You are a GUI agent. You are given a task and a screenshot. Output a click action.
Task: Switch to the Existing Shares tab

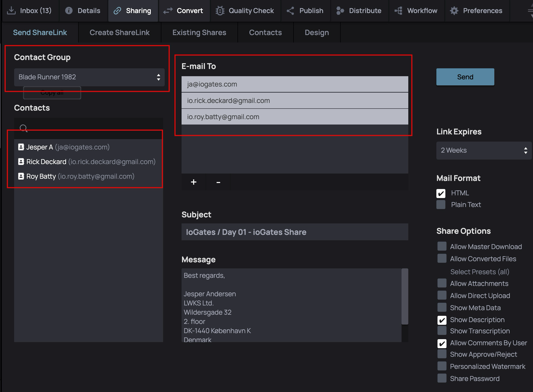point(199,33)
